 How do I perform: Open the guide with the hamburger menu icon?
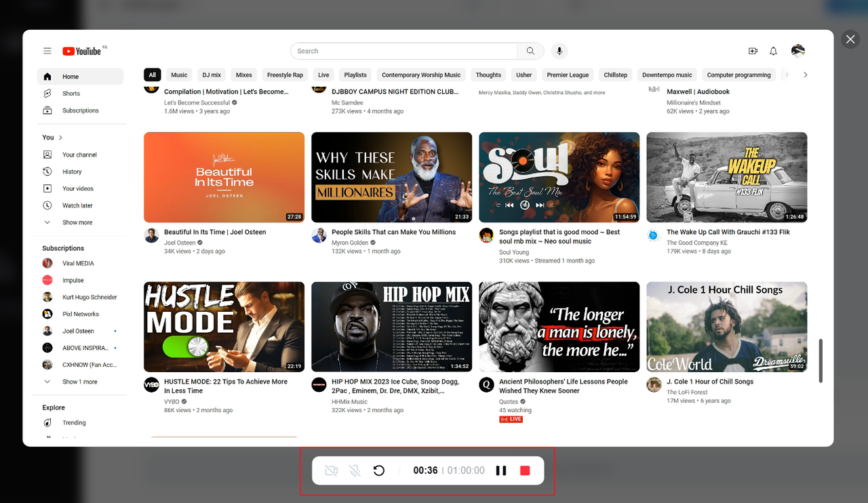(47, 50)
